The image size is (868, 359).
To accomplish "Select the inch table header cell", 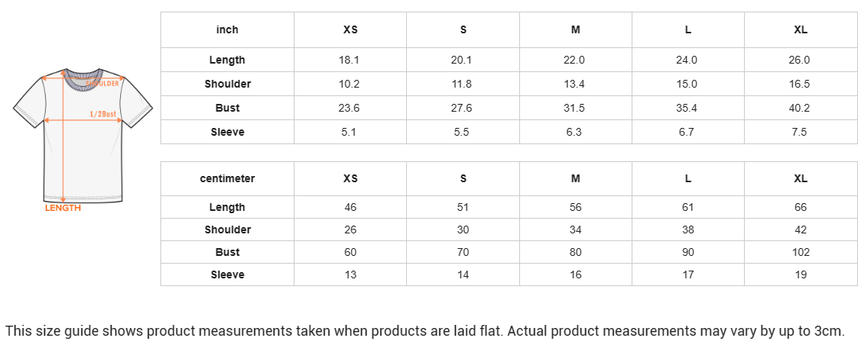I will point(228,30).
